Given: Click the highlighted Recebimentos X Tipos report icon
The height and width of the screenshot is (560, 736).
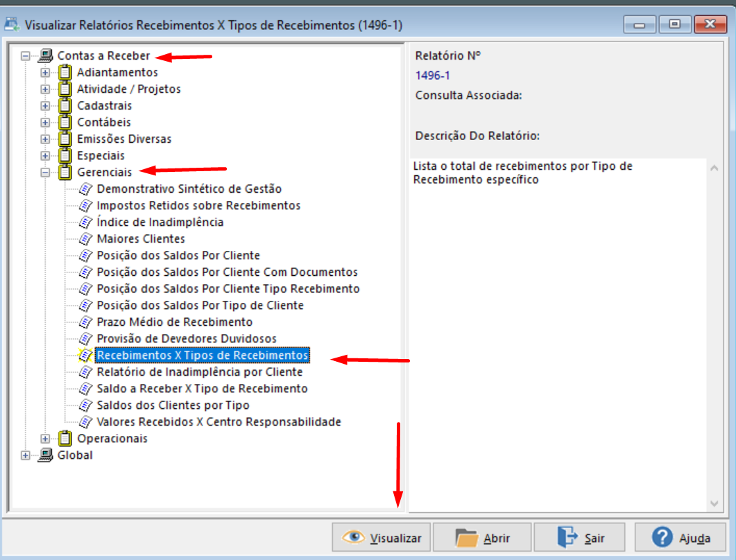Looking at the screenshot, I should [85, 356].
